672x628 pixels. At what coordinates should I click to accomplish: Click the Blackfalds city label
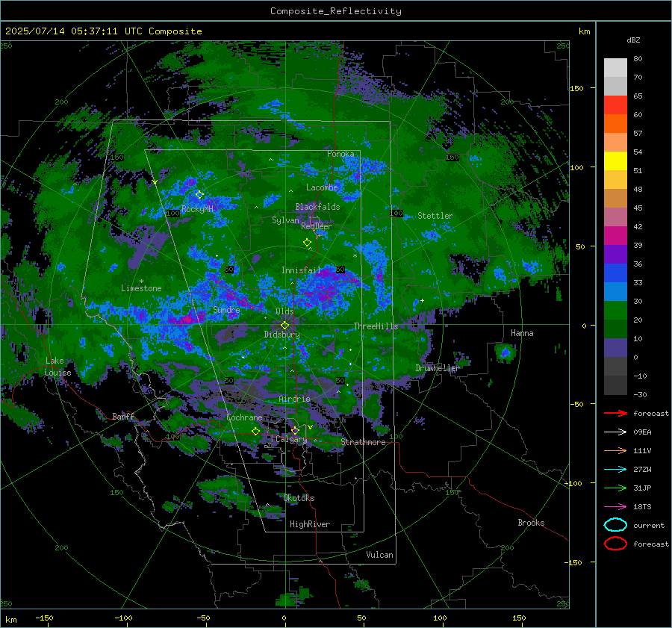coord(317,207)
